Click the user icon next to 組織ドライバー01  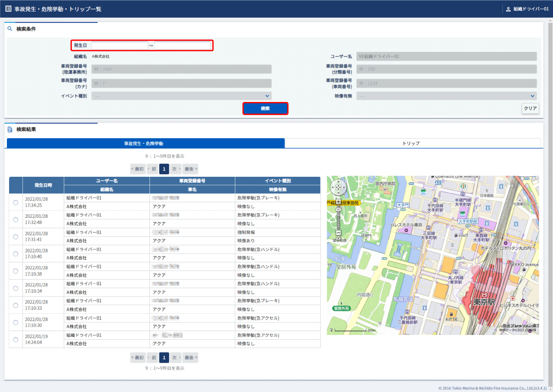tap(508, 9)
